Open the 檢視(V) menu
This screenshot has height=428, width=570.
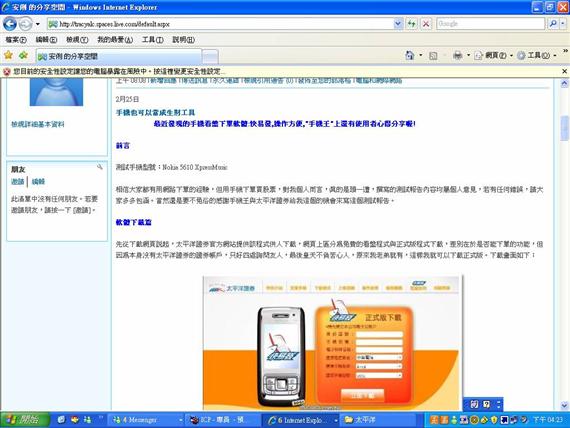[77, 40]
